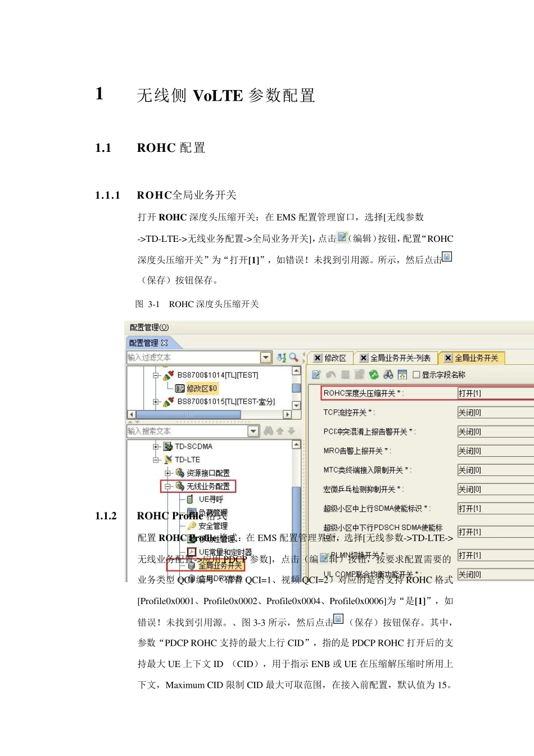Expand the 资源接口配置 tree node
The image size is (534, 756).
pos(168,473)
